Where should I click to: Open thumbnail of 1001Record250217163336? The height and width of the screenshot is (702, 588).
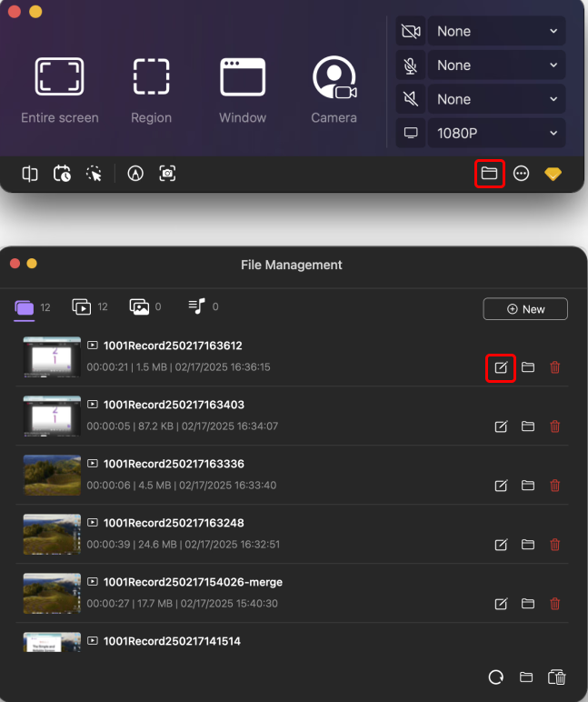click(52, 475)
